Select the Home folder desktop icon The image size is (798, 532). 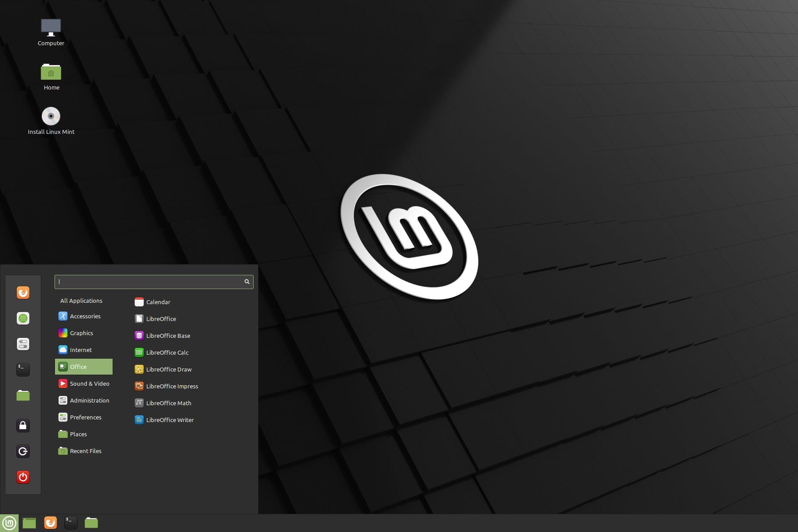coord(51,77)
